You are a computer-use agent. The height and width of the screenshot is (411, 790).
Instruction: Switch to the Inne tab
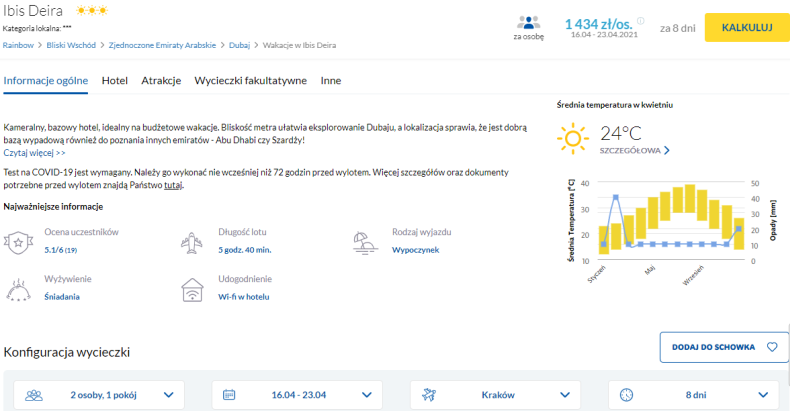[331, 81]
